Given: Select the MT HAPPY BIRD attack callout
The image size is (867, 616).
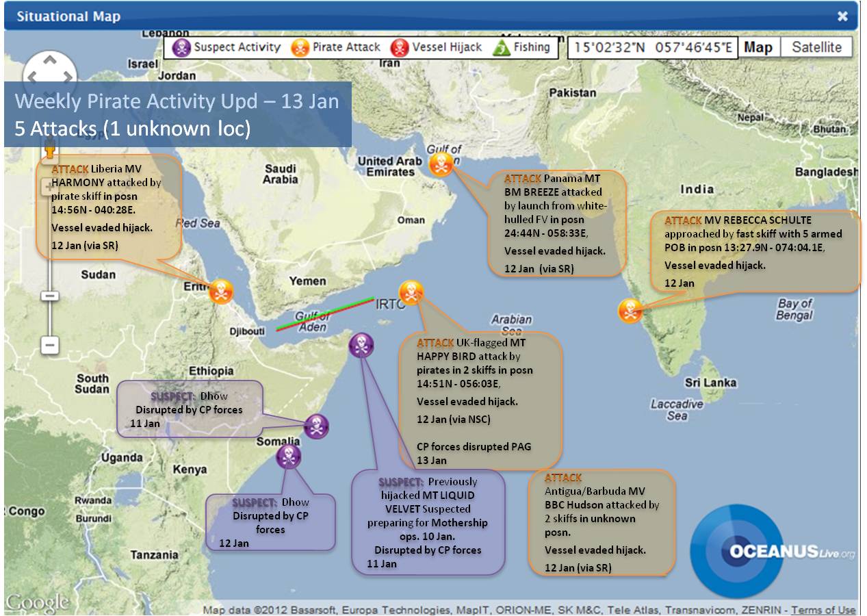Looking at the screenshot, I should 480,400.
